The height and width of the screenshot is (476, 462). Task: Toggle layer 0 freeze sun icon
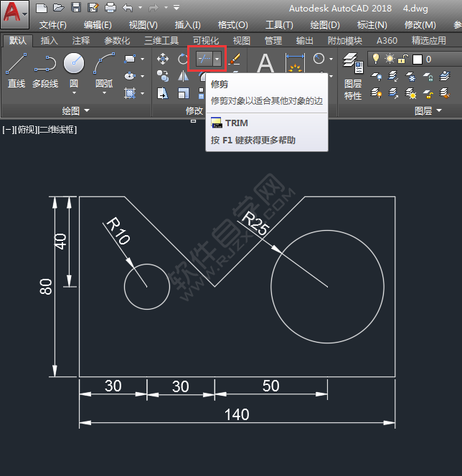point(390,59)
